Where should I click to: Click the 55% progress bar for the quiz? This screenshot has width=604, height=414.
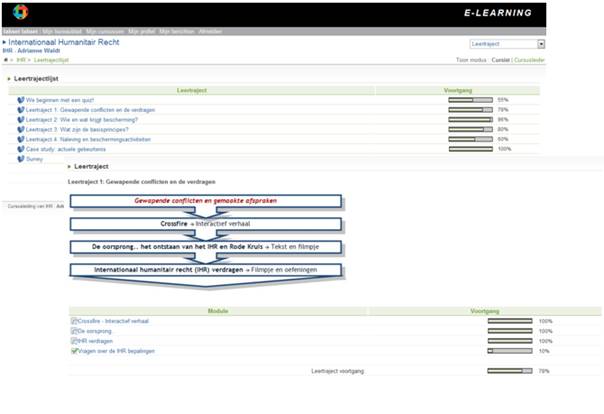click(470, 100)
